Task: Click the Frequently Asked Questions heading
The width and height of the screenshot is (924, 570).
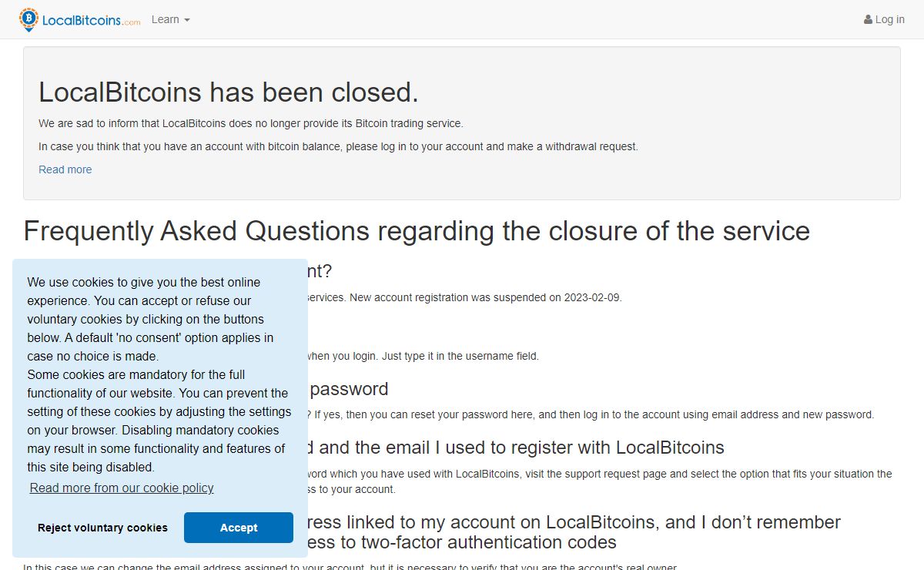Action: coord(417,230)
